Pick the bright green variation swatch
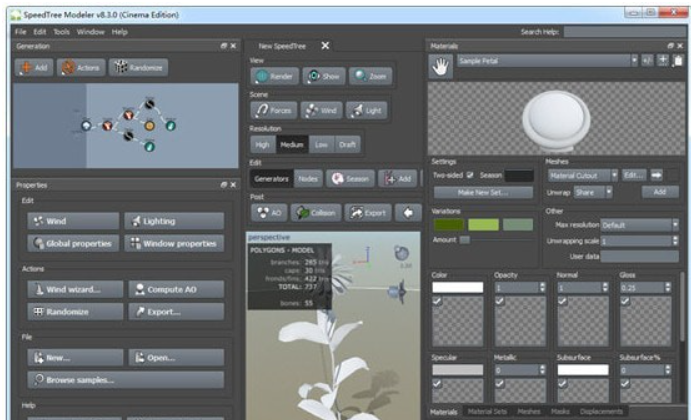This screenshot has width=691, height=420. point(483,225)
